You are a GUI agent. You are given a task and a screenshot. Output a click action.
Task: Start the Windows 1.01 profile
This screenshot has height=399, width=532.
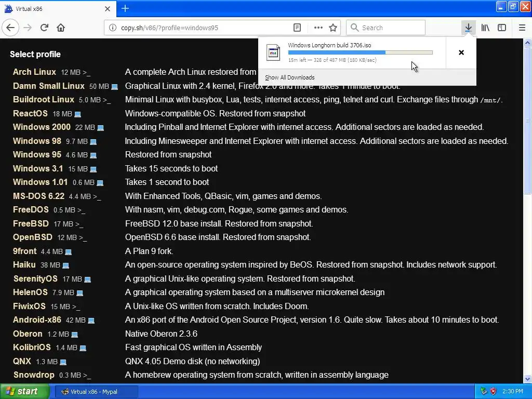tap(41, 182)
